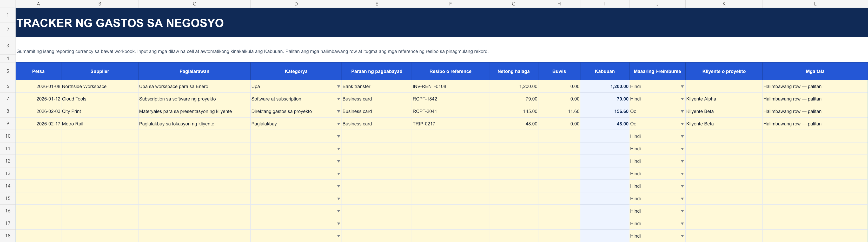This screenshot has height=242, width=868.
Task: Click the Paglalarawan header cell
Action: [x=194, y=71]
